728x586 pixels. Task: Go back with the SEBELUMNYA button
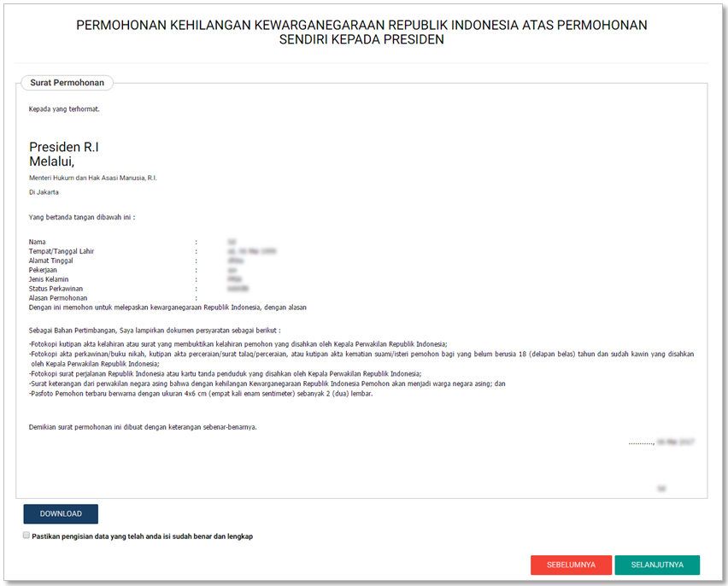click(571, 565)
